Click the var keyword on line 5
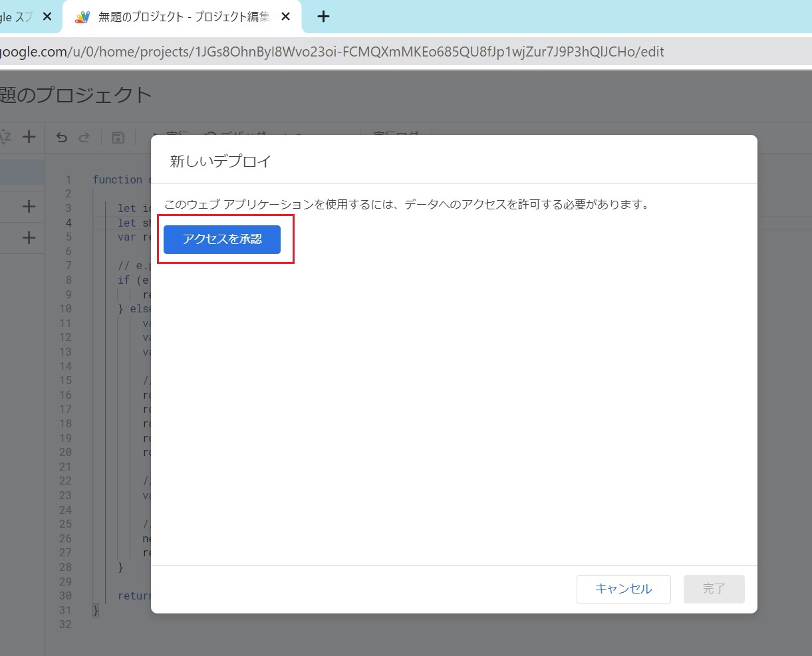Screen dimensions: 812x656 pos(126,237)
